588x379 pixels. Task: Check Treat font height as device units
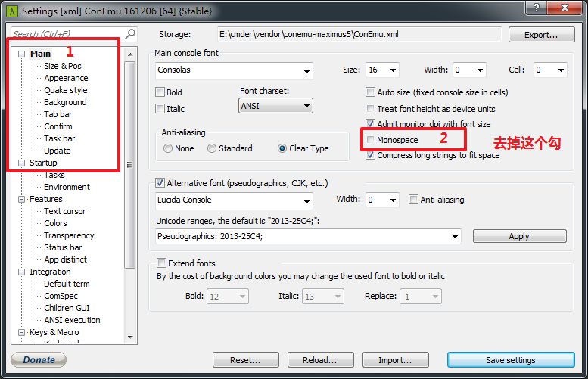pyautogui.click(x=371, y=109)
